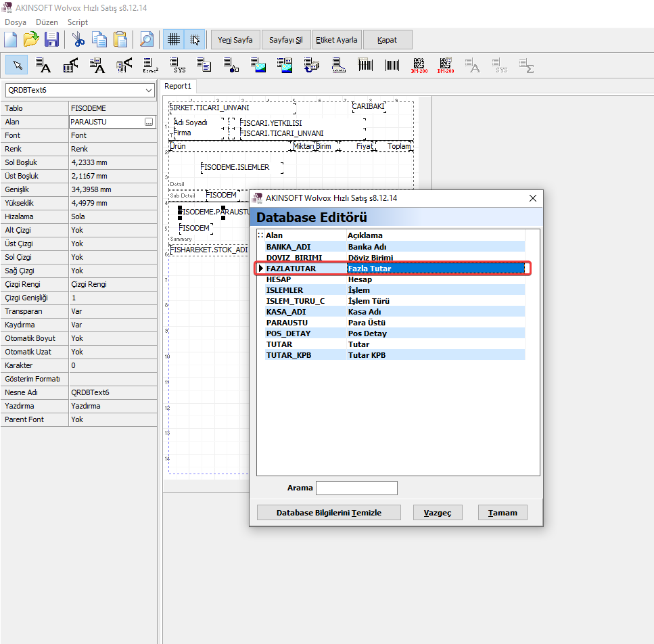Select FISHAREKET.STOK_ADI field on report canvas

tap(209, 250)
